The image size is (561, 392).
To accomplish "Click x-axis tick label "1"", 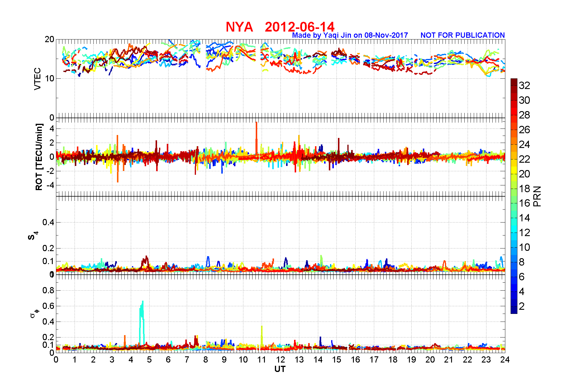I will click(x=75, y=360).
